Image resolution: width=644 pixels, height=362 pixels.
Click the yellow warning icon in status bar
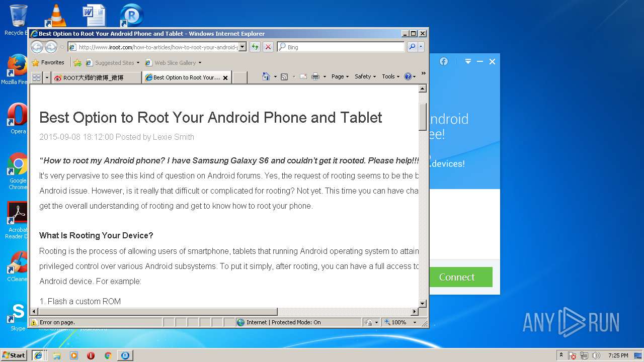(34, 322)
